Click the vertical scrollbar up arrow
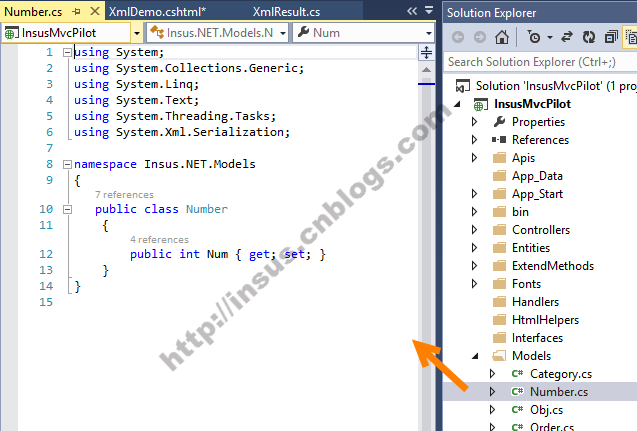Screen dimensions: 637x431 (x=426, y=70)
